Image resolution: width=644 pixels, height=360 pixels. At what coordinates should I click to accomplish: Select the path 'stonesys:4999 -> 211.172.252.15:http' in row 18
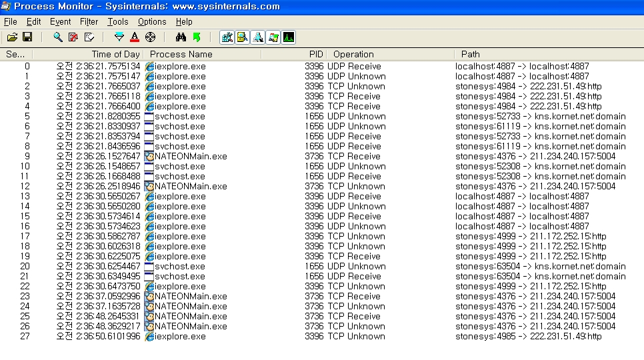pos(531,246)
